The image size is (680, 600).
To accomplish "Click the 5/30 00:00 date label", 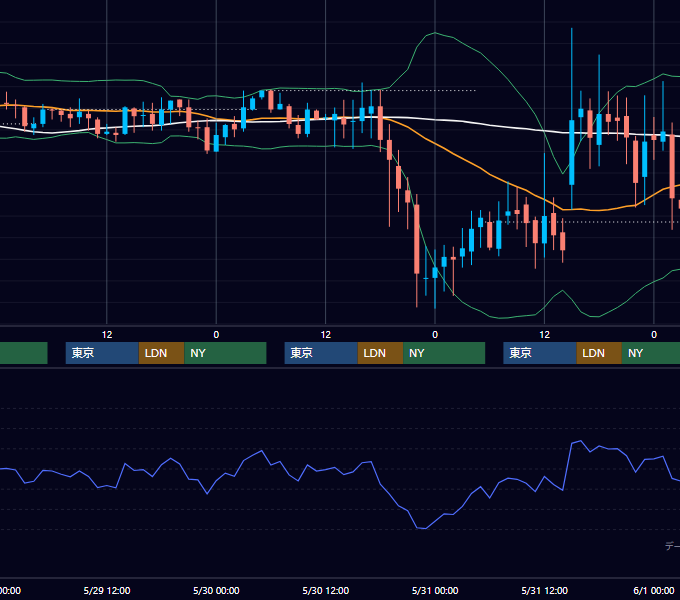I will (x=216, y=590).
